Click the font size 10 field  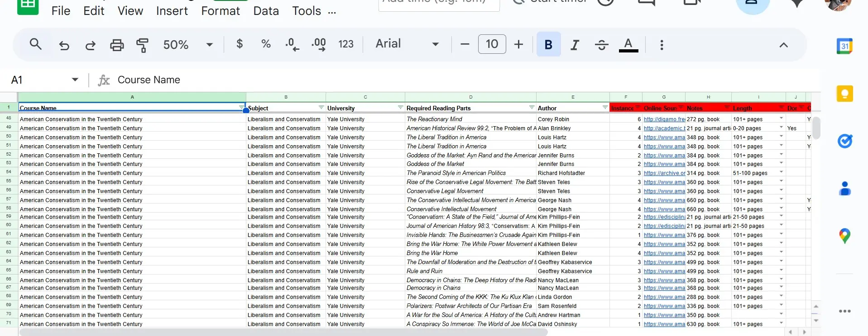click(492, 44)
